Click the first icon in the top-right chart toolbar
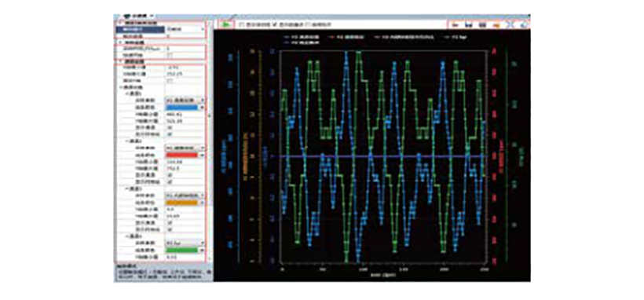The height and width of the screenshot is (300, 644). [455, 25]
